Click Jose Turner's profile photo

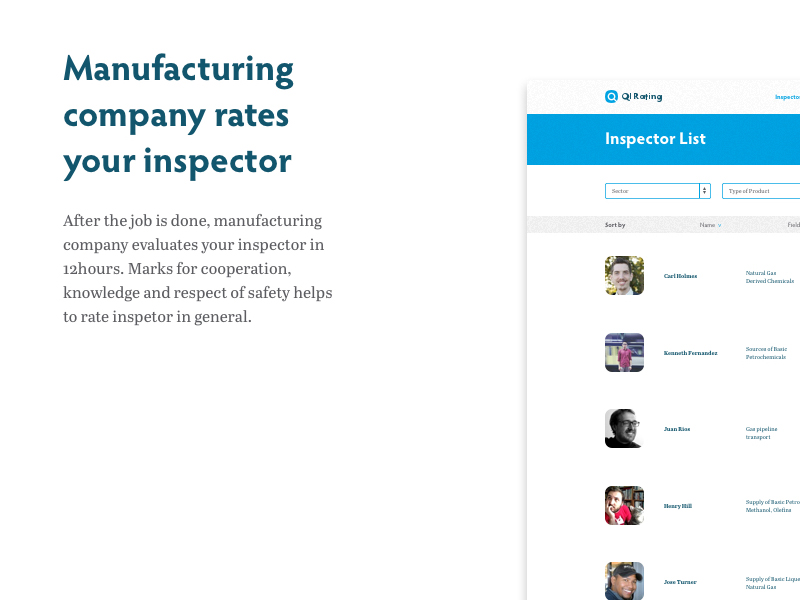point(624,581)
